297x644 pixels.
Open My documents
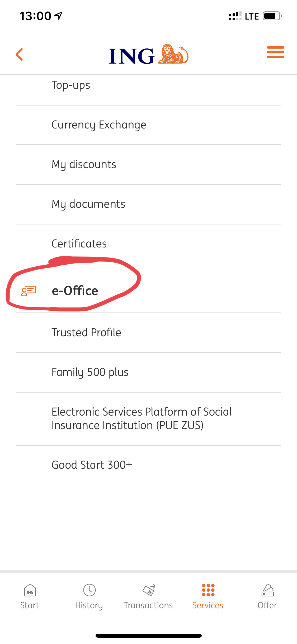tap(88, 204)
